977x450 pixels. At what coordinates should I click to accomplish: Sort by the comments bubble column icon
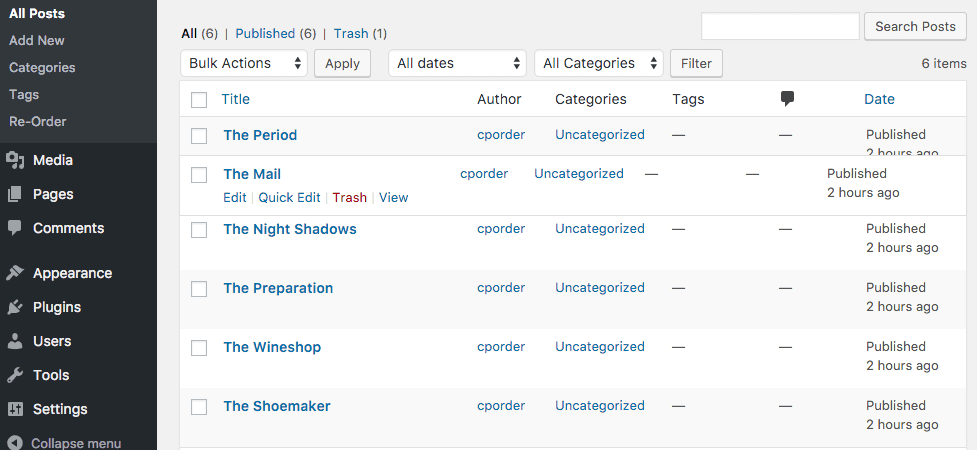click(x=787, y=99)
